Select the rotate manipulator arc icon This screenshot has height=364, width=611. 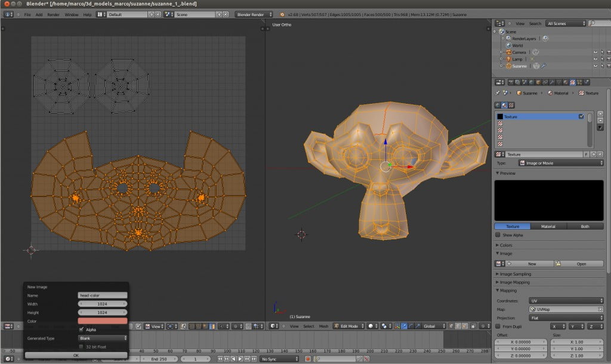pyautogui.click(x=411, y=326)
